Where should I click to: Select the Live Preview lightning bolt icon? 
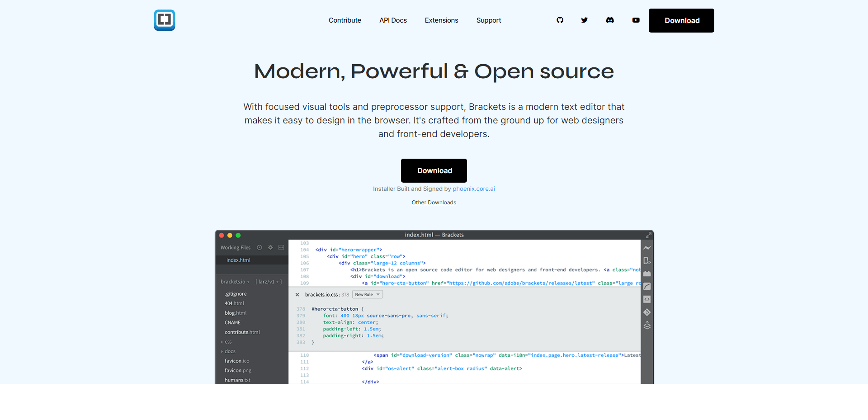click(x=647, y=247)
